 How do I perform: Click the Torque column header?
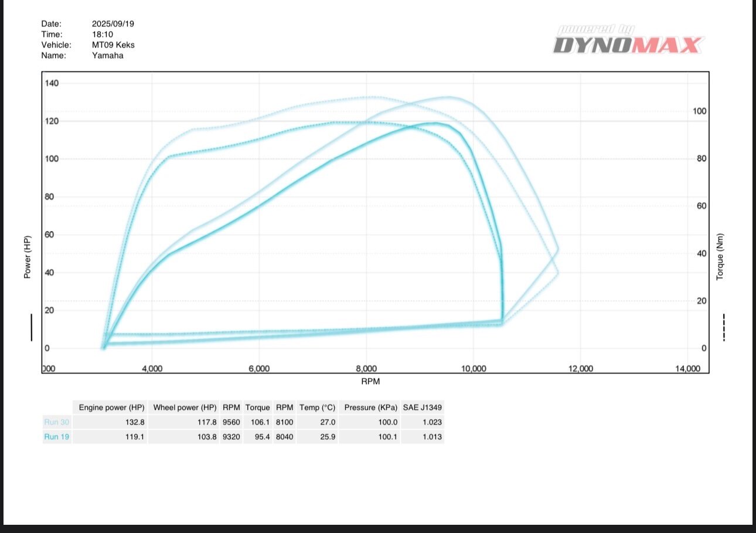click(257, 408)
